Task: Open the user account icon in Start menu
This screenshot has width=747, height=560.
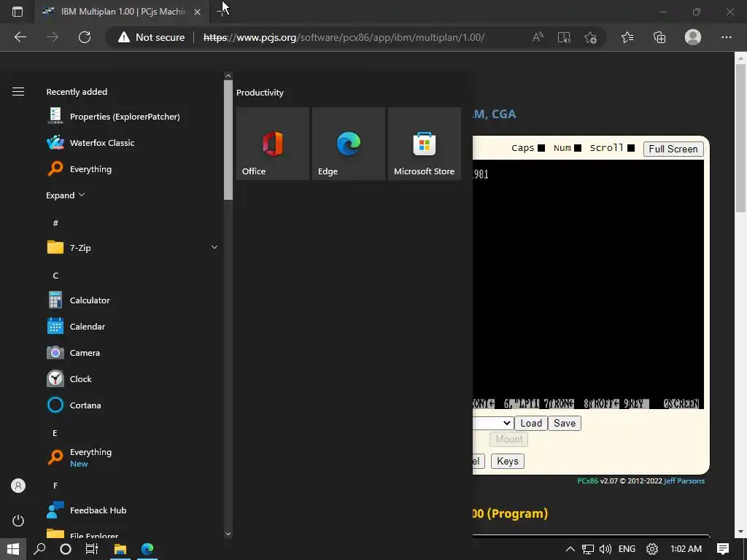Action: click(x=18, y=486)
